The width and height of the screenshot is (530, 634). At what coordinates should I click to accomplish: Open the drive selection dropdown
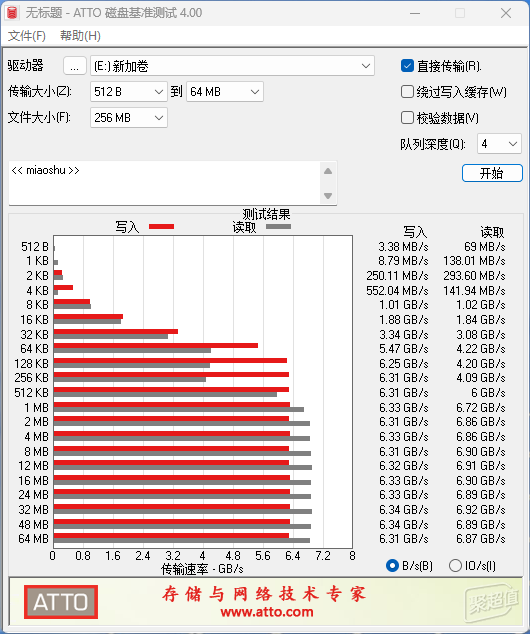pos(232,66)
